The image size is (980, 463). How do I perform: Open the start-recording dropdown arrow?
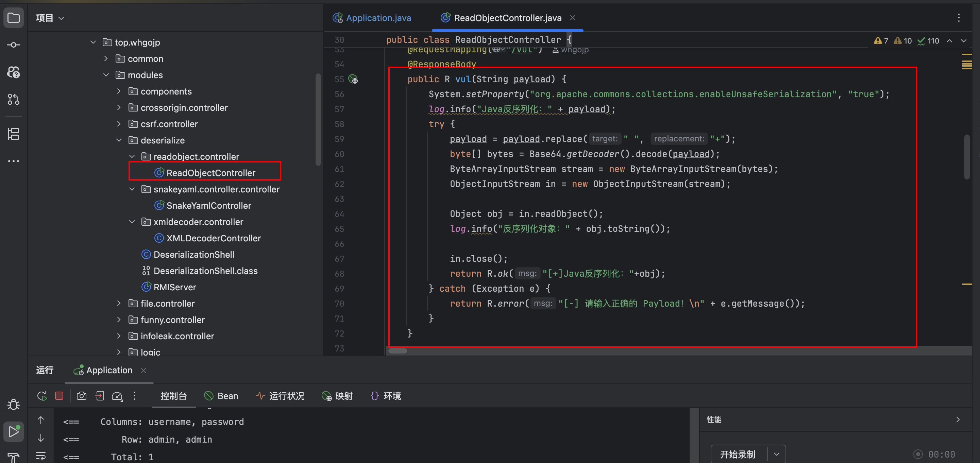click(777, 454)
